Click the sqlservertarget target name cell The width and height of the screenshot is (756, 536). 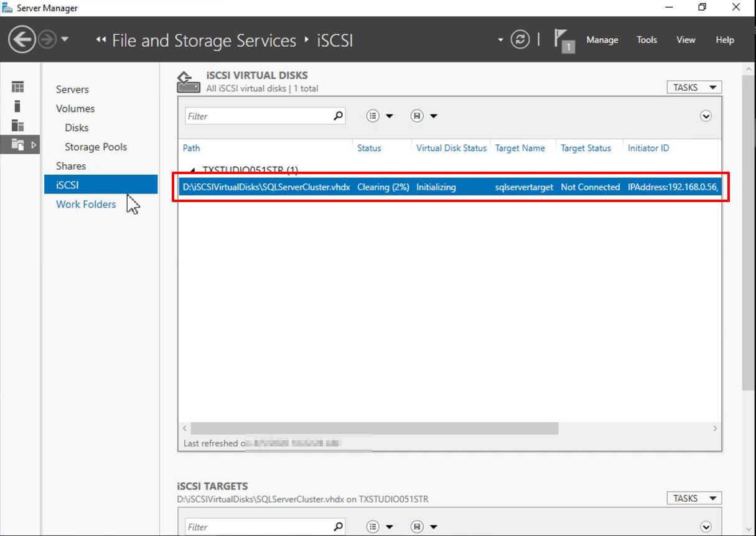524,187
